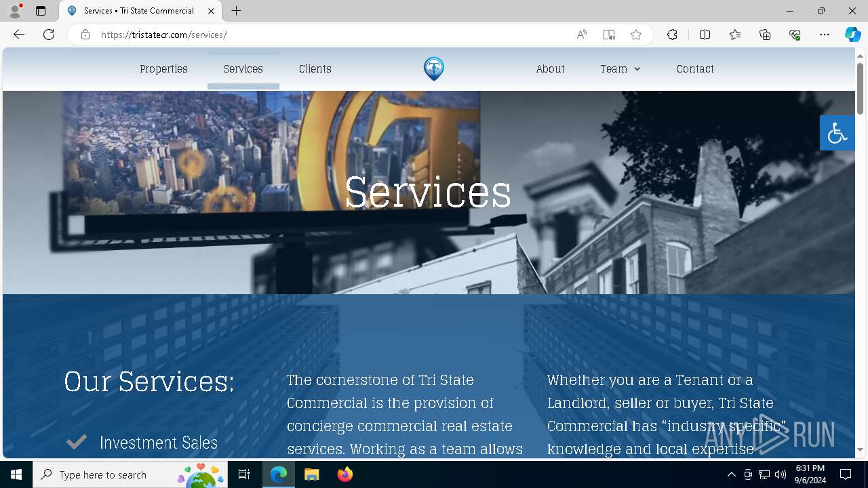Open the accessibility tools wheelchair button
Screen dimensions: 868x488
[837, 133]
